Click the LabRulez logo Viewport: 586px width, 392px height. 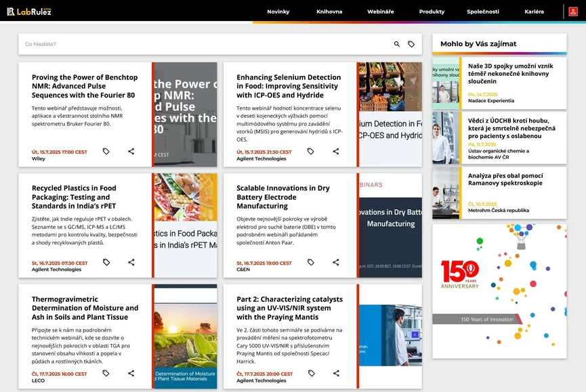tap(29, 12)
